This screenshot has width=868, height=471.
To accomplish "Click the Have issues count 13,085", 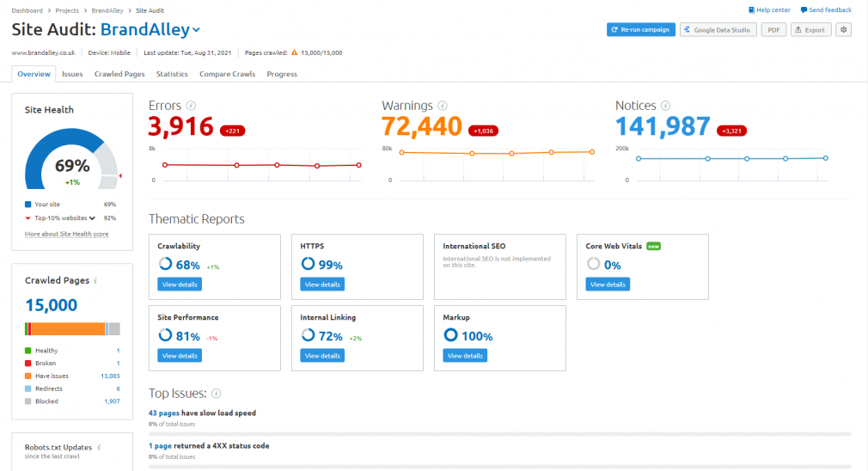I will pyautogui.click(x=110, y=376).
